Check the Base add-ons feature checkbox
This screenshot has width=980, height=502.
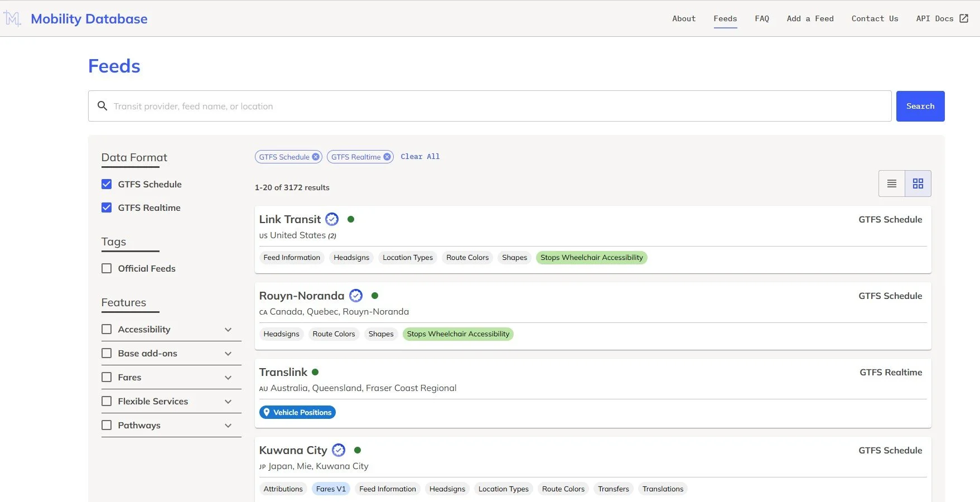coord(107,353)
